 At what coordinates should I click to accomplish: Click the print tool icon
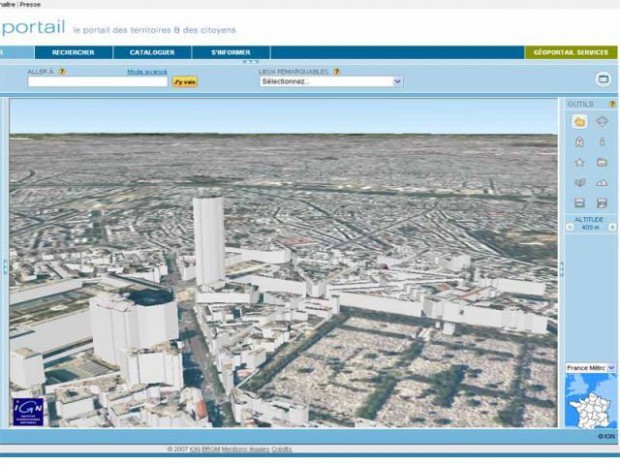602,203
